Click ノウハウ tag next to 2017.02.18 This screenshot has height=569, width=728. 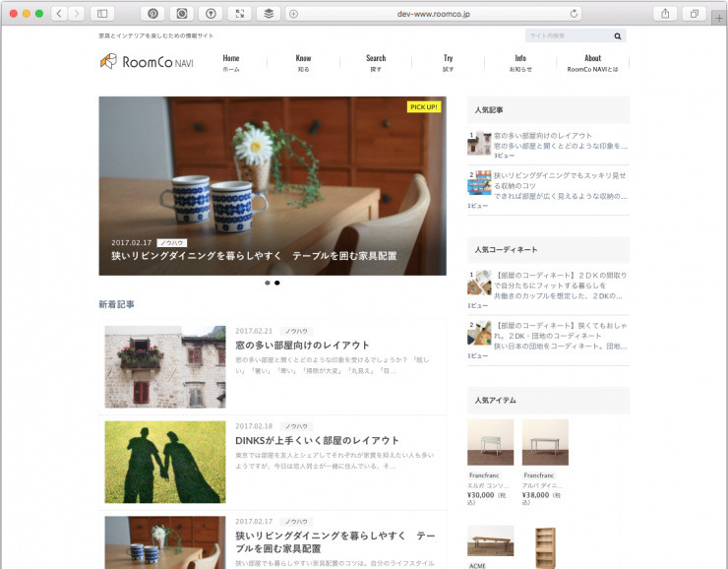click(x=296, y=426)
